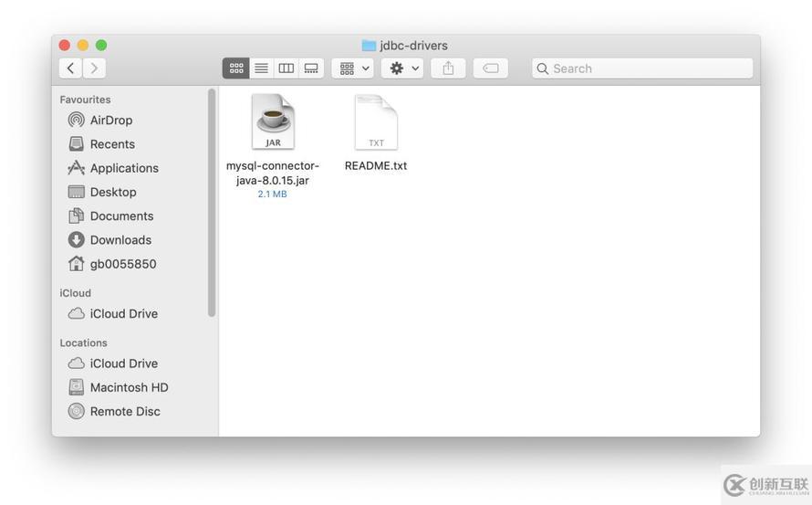Click the sidebar scrollbar
This screenshot has height=505, width=812.
pos(212,202)
